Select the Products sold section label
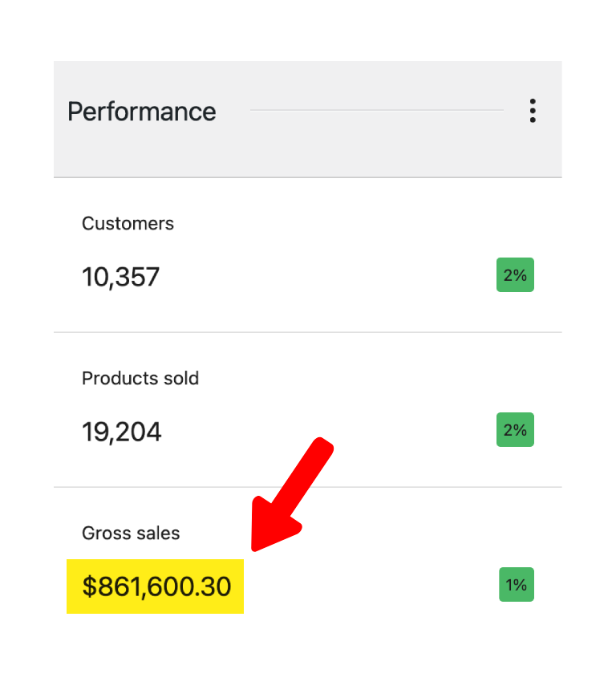Viewport: 616px width, 698px height. (x=140, y=378)
